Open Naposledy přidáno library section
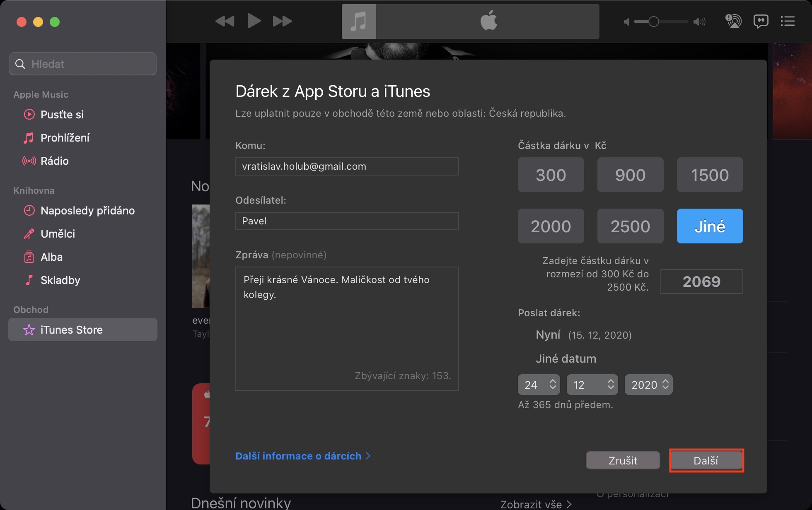This screenshot has height=510, width=812. pos(87,211)
